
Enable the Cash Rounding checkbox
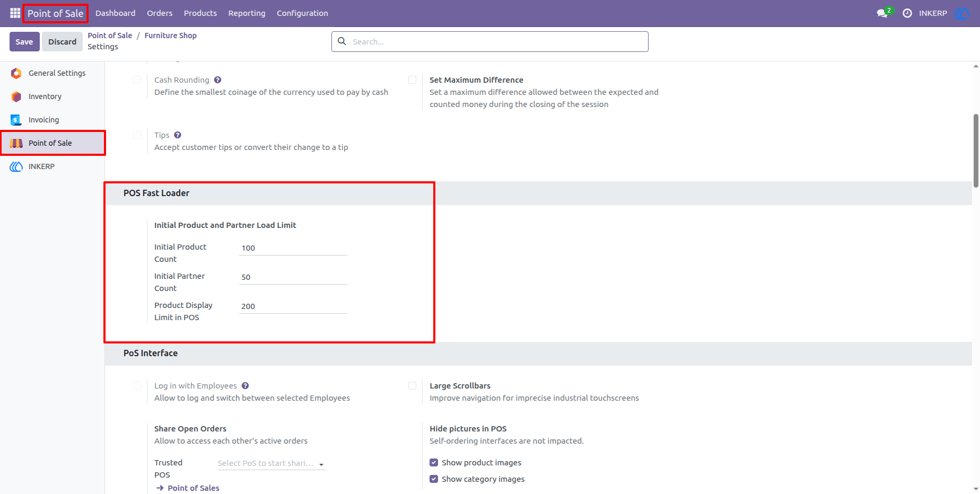pyautogui.click(x=137, y=80)
